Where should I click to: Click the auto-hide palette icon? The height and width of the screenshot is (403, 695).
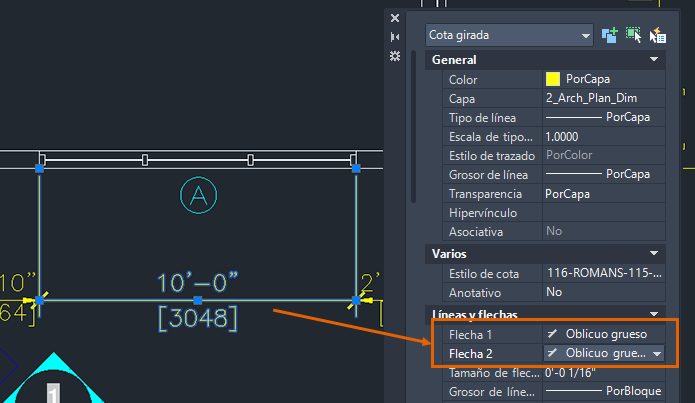point(394,37)
